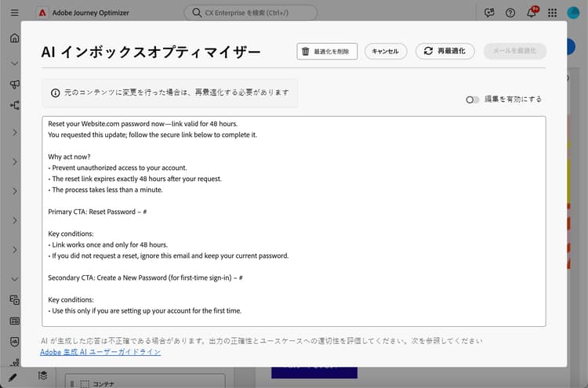Open the shield-shaped sidebar icon
588x388 pixels.
15,342
